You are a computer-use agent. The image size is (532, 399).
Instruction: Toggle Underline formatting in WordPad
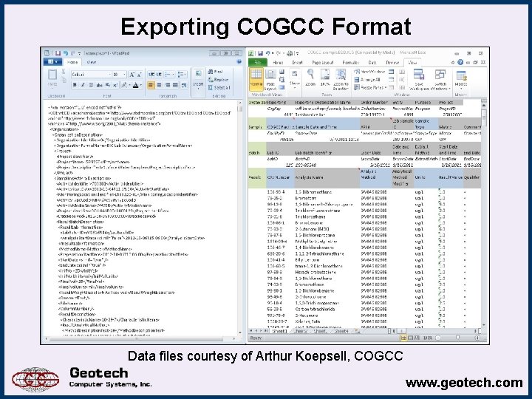pos(91,85)
